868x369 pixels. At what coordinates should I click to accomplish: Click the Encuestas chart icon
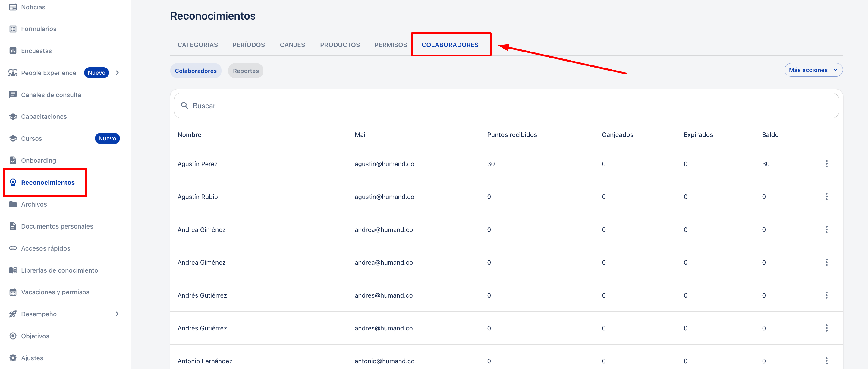click(x=13, y=51)
